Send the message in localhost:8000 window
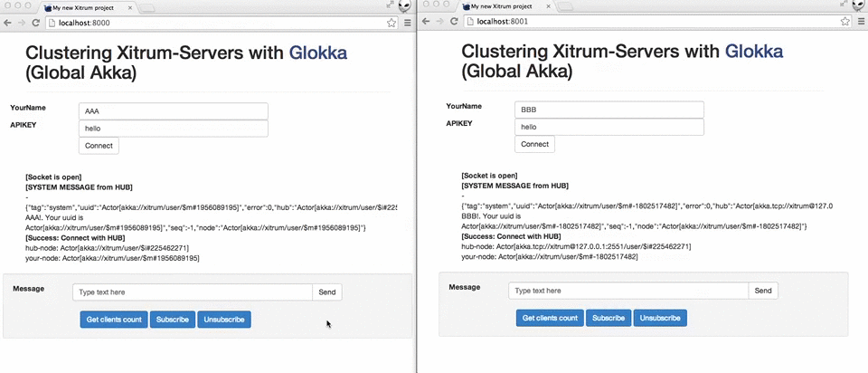The image size is (868, 373). point(327,292)
